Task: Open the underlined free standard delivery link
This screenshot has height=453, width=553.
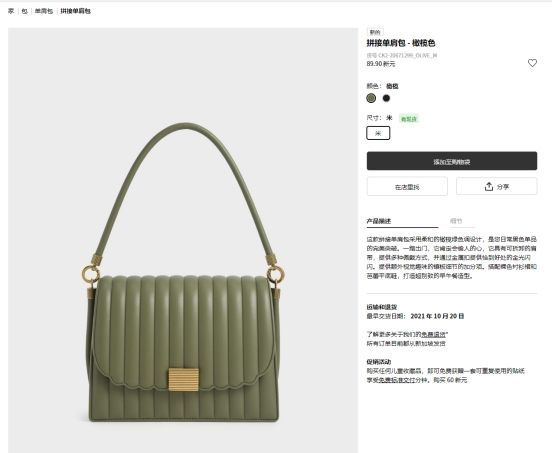Action: click(397, 380)
